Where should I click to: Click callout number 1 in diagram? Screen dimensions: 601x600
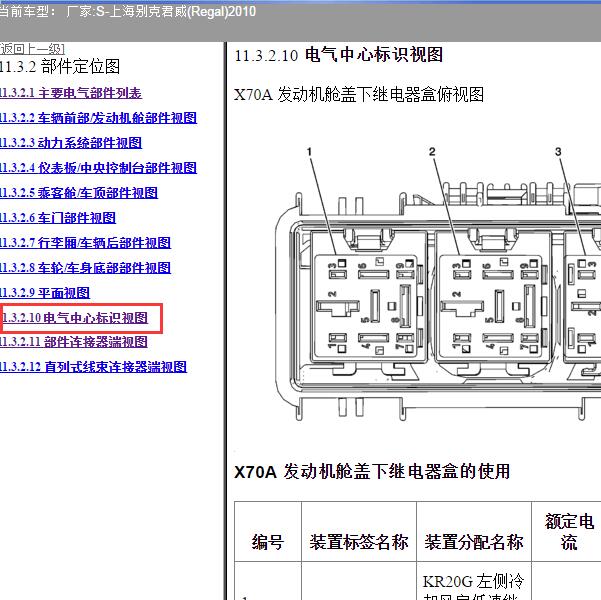tap(309, 152)
